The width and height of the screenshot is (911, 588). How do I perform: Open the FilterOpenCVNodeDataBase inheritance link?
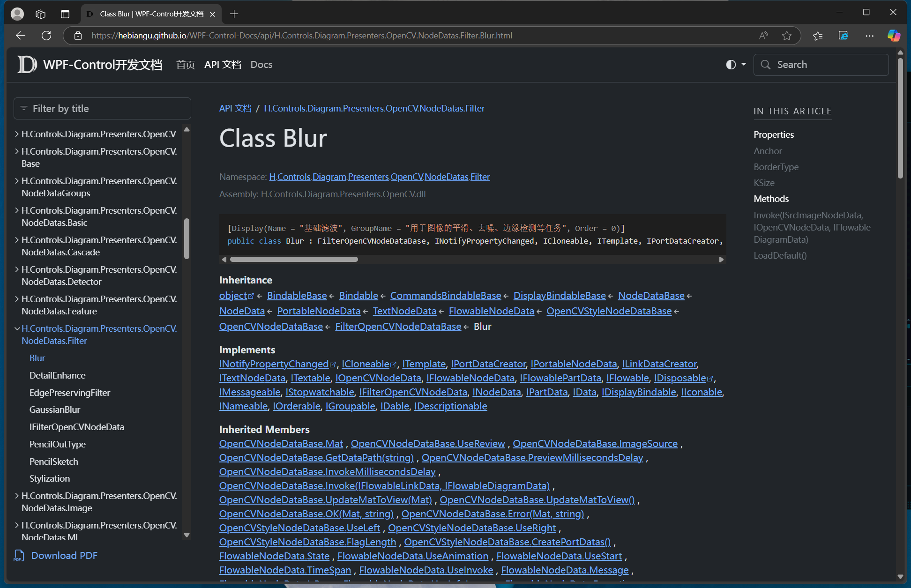(x=398, y=327)
